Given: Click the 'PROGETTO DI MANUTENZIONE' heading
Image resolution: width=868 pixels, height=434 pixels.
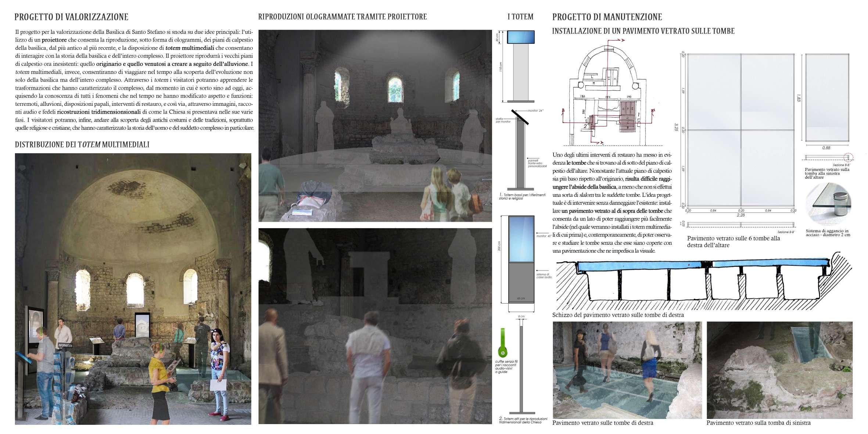Looking at the screenshot, I should 607,17.
